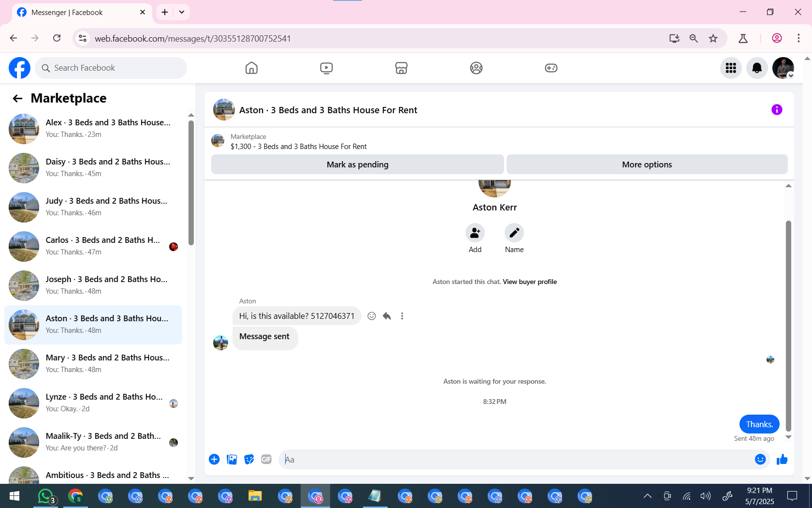
Task: Open emoji picker in message box
Action: [760, 460]
